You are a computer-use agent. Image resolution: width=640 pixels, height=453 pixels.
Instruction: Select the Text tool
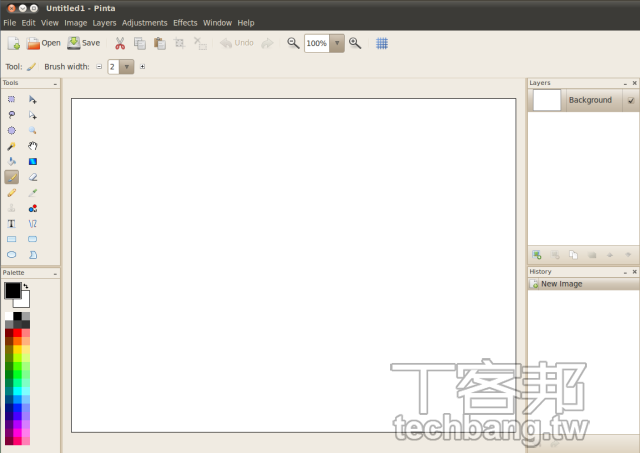coord(11,224)
